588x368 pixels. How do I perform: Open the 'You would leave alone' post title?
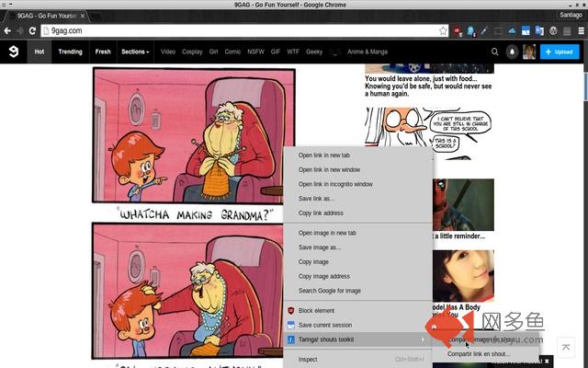[428, 86]
